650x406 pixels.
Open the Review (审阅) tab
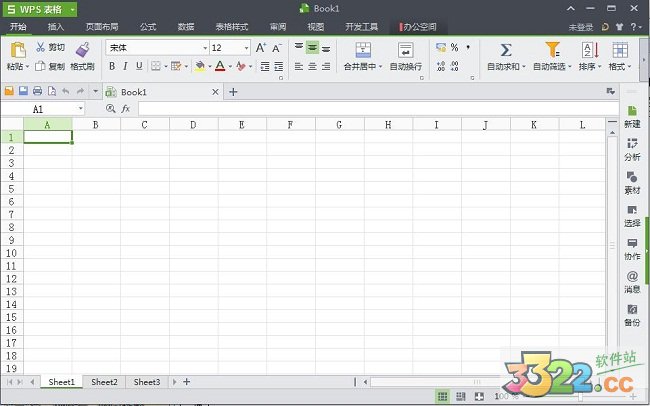[x=278, y=27]
